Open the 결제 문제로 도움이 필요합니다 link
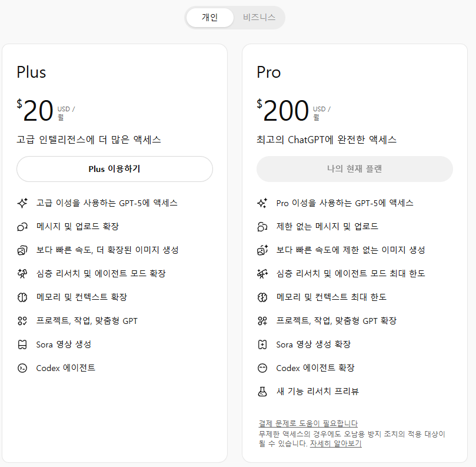Screen dimensions: 476x467 308,423
